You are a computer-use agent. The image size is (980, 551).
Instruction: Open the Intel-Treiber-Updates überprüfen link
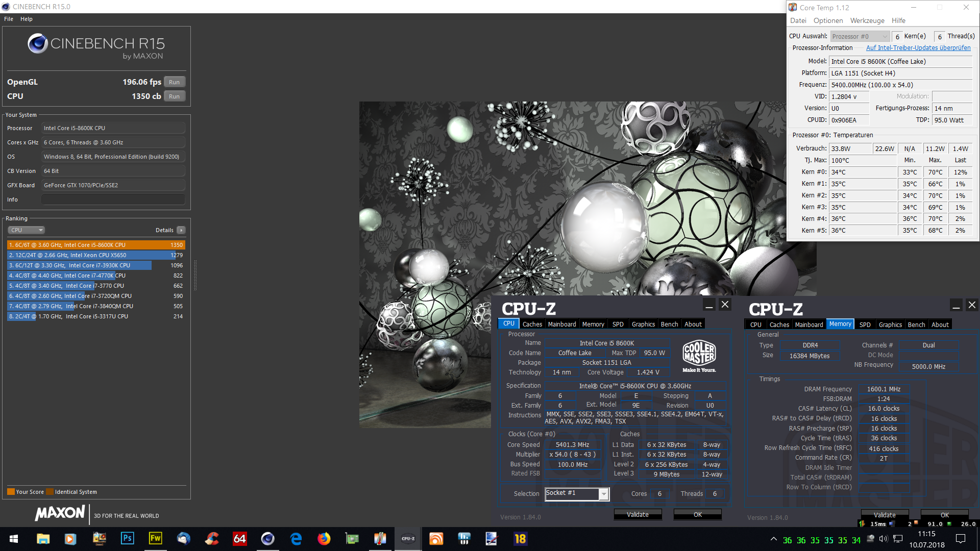(918, 47)
